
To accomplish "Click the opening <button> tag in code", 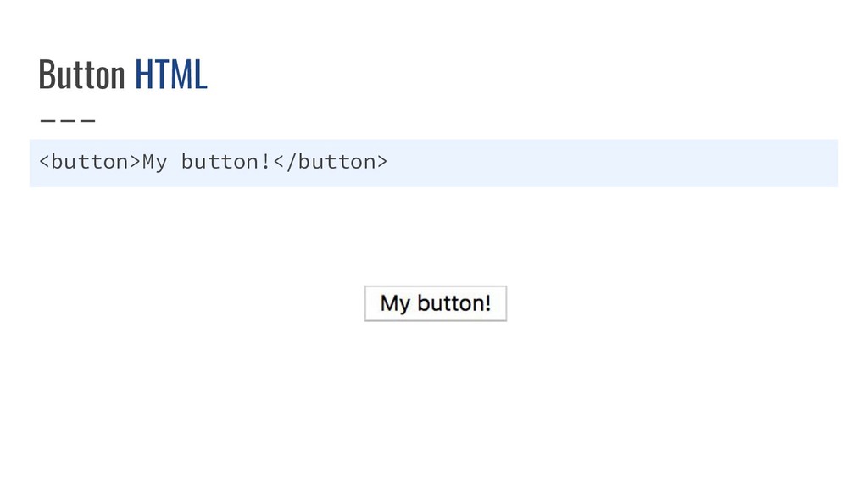I will (90, 162).
